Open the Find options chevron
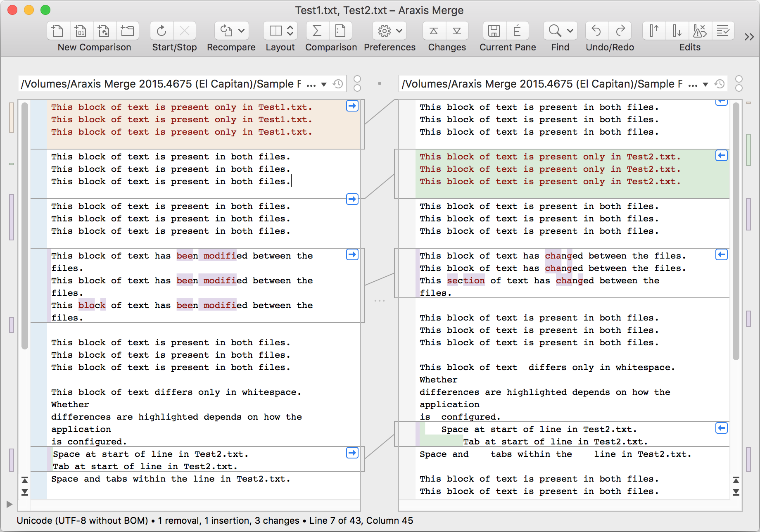The height and width of the screenshot is (532, 760). [570, 31]
